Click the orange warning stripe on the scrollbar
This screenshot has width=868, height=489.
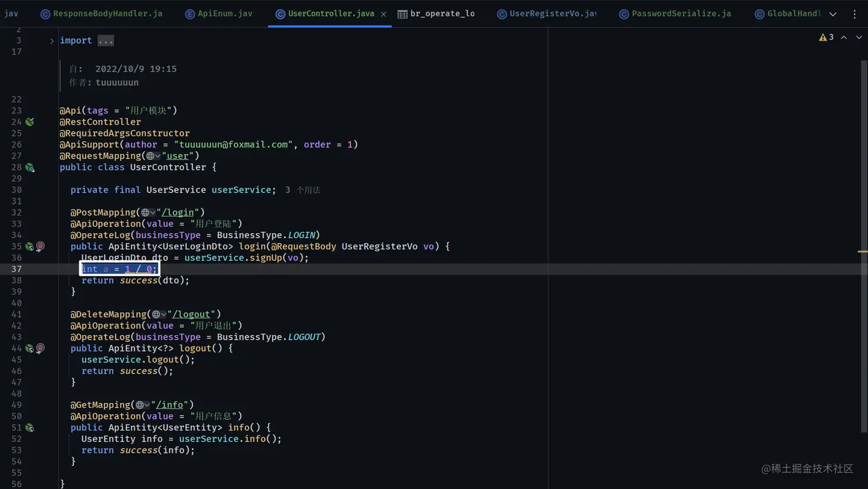(x=863, y=252)
